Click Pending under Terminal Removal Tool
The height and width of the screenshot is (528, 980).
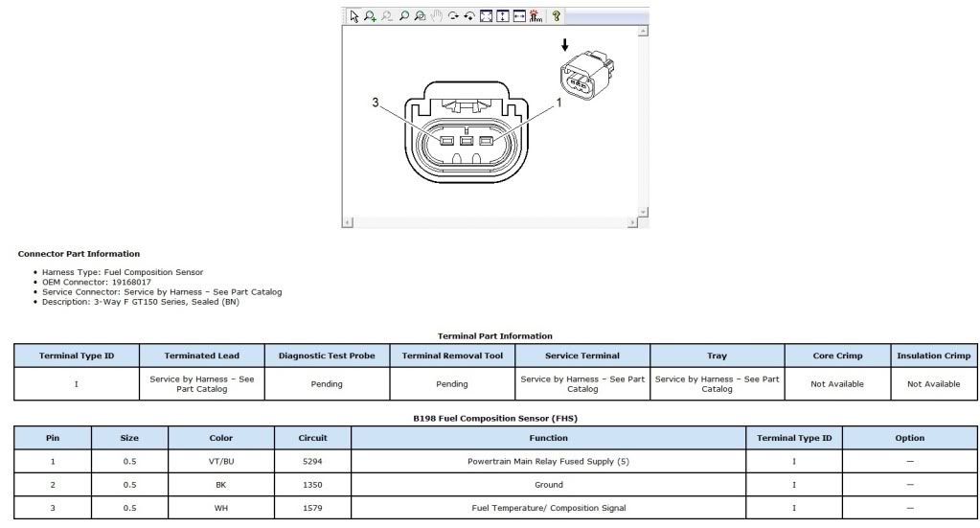tap(452, 384)
